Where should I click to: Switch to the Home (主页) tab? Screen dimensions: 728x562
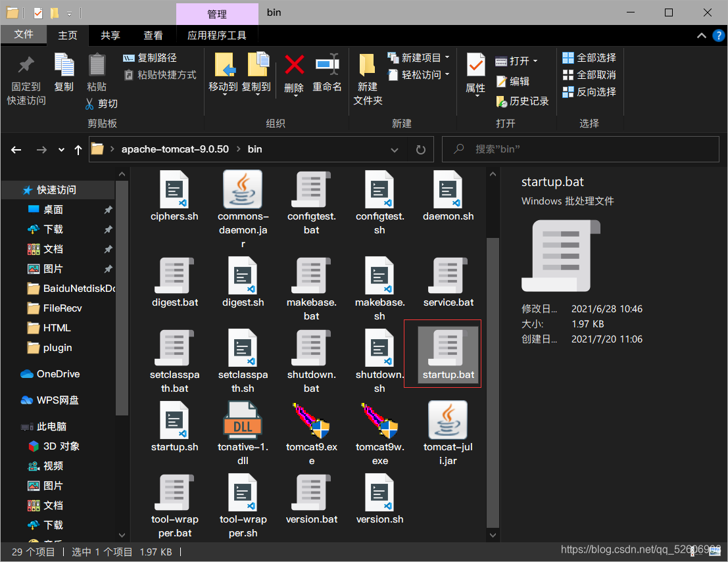pos(68,35)
